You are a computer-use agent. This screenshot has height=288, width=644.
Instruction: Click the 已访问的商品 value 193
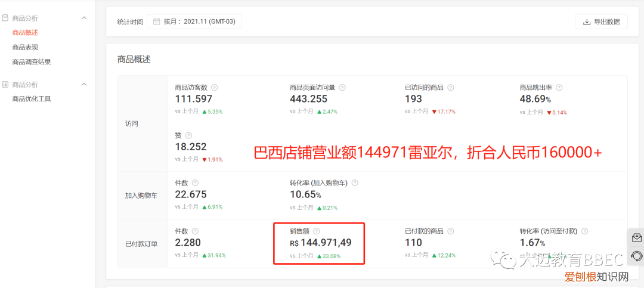tap(413, 99)
